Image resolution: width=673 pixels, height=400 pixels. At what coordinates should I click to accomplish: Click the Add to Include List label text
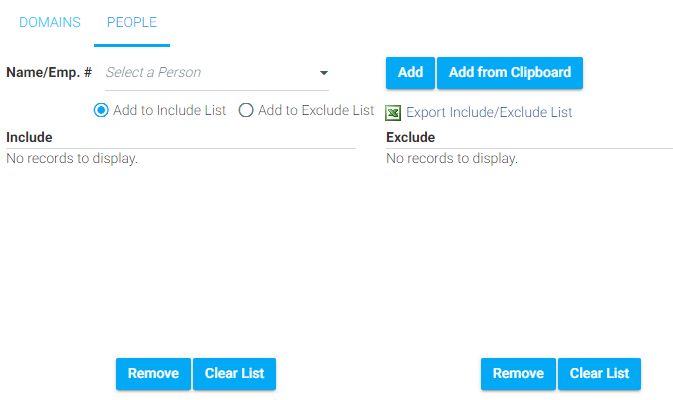point(170,110)
